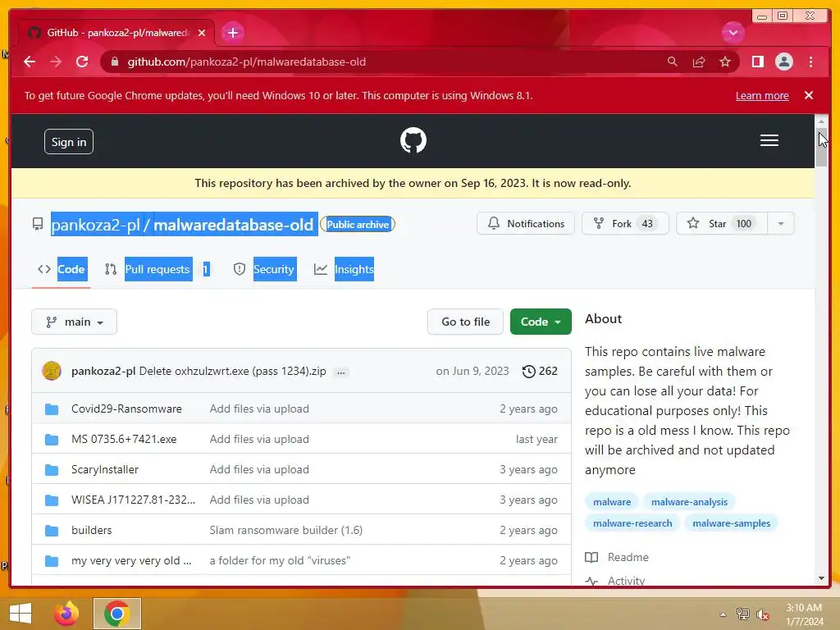
Task: Switch to the Insights tab
Action: coord(344,269)
